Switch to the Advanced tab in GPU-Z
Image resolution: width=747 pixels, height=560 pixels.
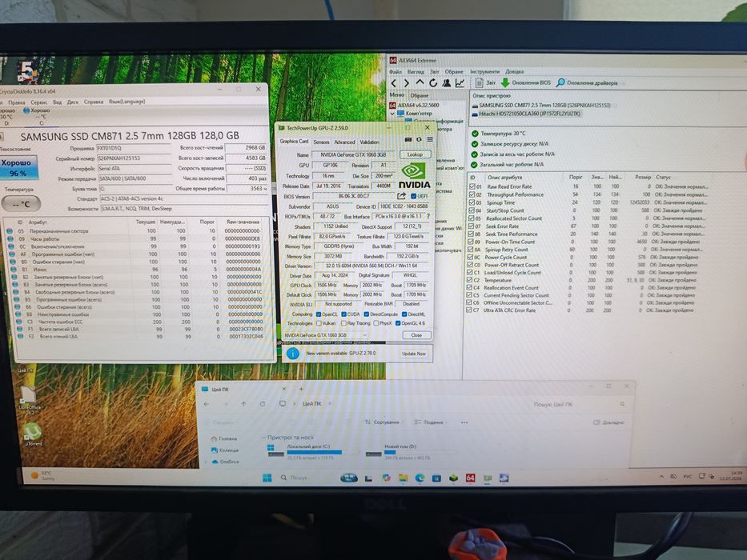[x=344, y=142]
